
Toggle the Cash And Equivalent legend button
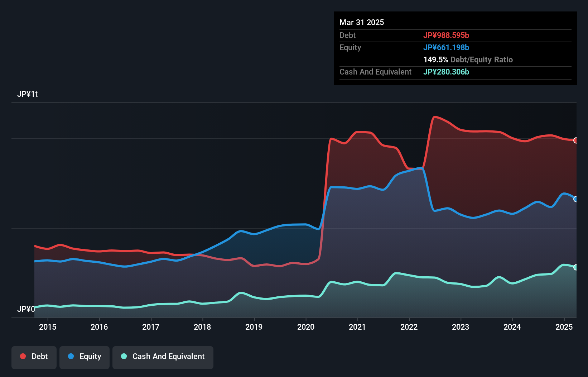pyautogui.click(x=163, y=357)
